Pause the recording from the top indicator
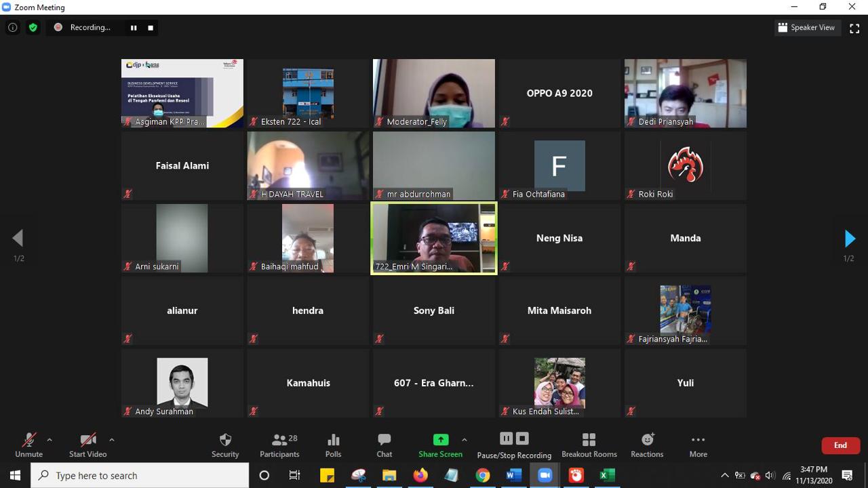 click(x=134, y=28)
